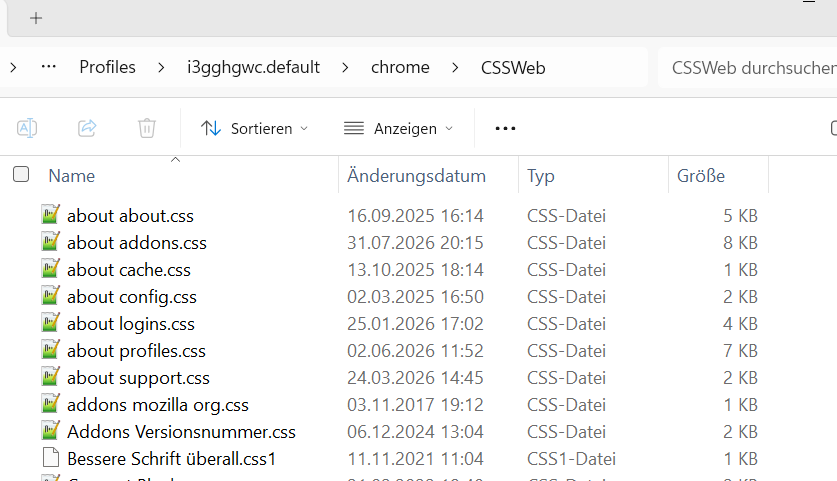Go to chrome folder in breadcrumb
The image size is (837, 481).
[x=400, y=67]
